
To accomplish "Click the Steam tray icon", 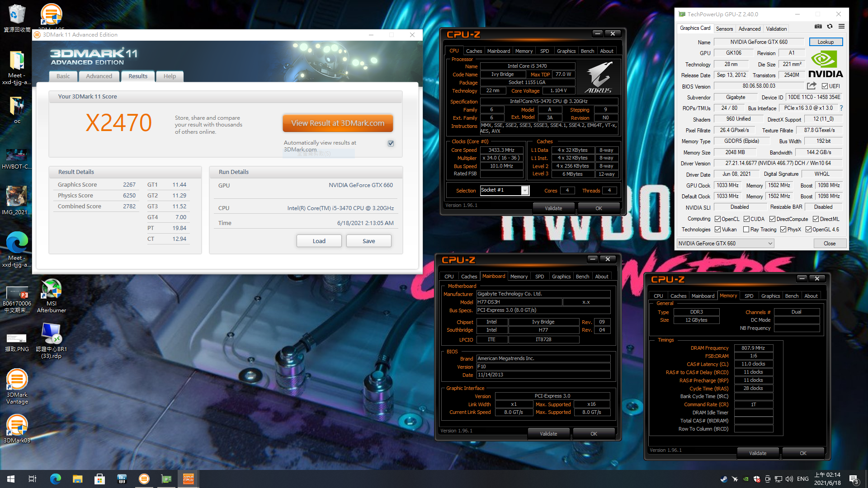I will click(723, 479).
